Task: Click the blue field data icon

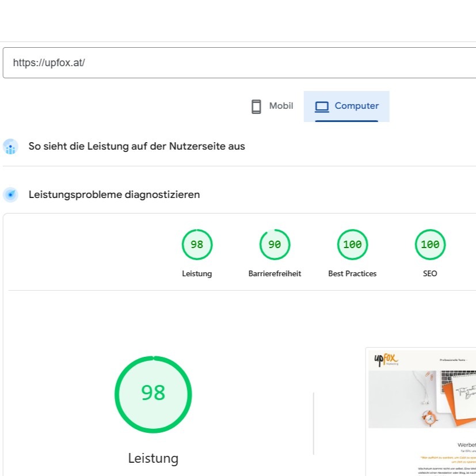Action: (10, 147)
